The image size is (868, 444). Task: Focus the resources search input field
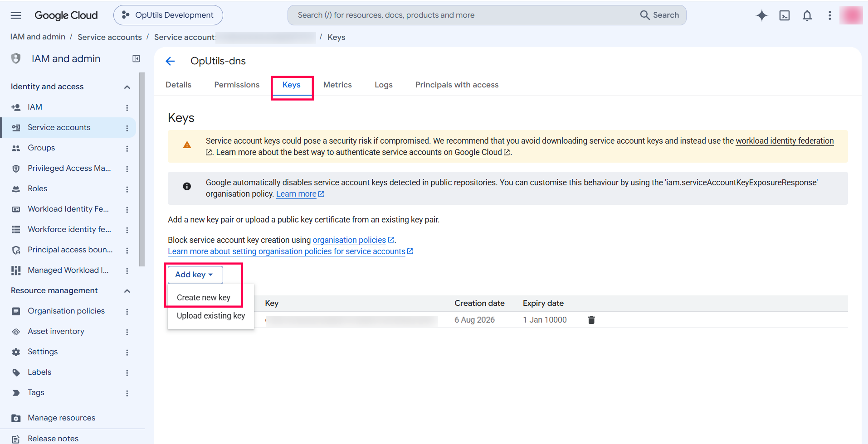463,15
